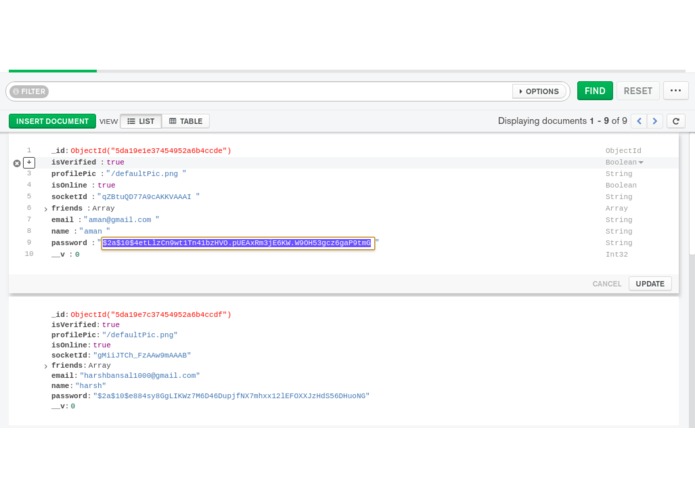
Task: Expand friends Array in harsh's document
Action: pos(46,366)
